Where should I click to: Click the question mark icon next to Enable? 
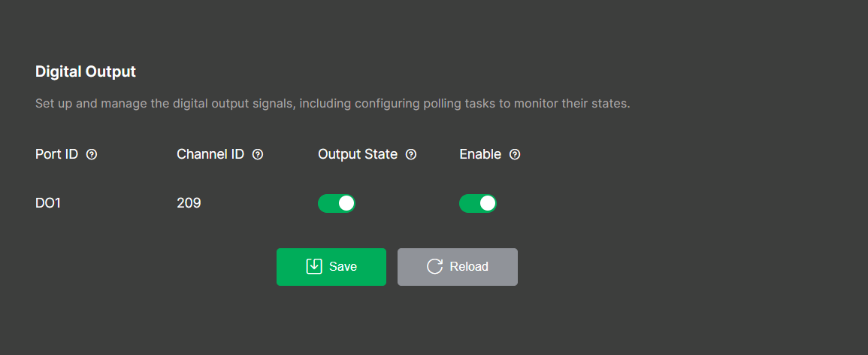coord(515,154)
